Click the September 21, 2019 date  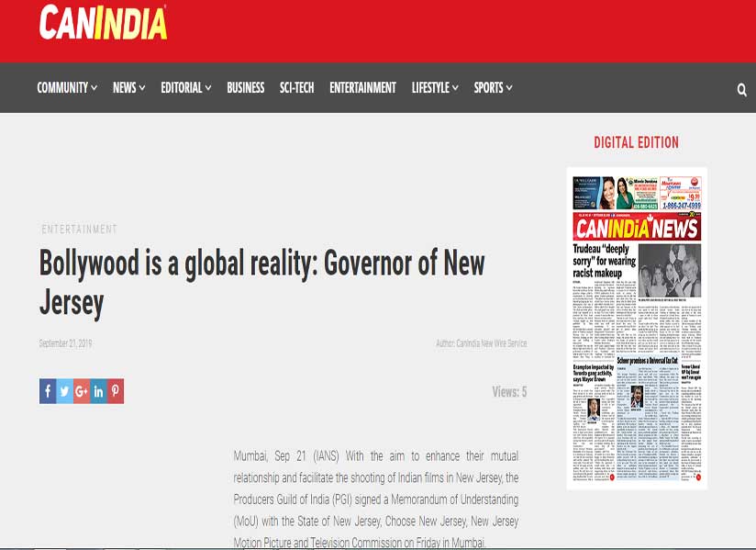click(x=65, y=343)
